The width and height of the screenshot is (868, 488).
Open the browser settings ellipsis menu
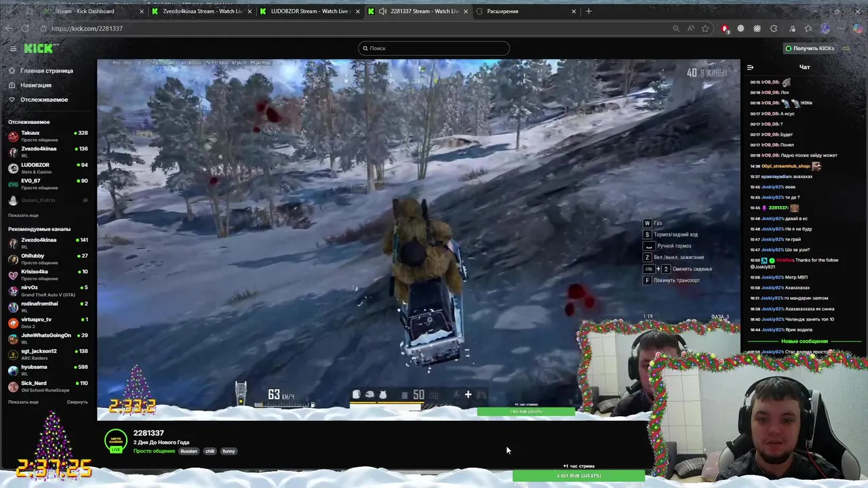pyautogui.click(x=842, y=28)
